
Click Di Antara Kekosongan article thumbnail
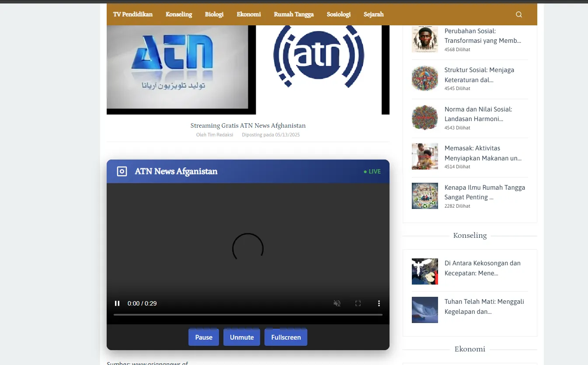click(425, 271)
